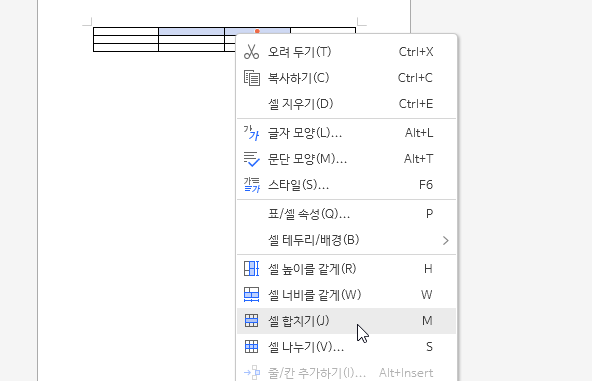Click the middle-row first-column table cell
The width and height of the screenshot is (592, 381).
pos(126,40)
